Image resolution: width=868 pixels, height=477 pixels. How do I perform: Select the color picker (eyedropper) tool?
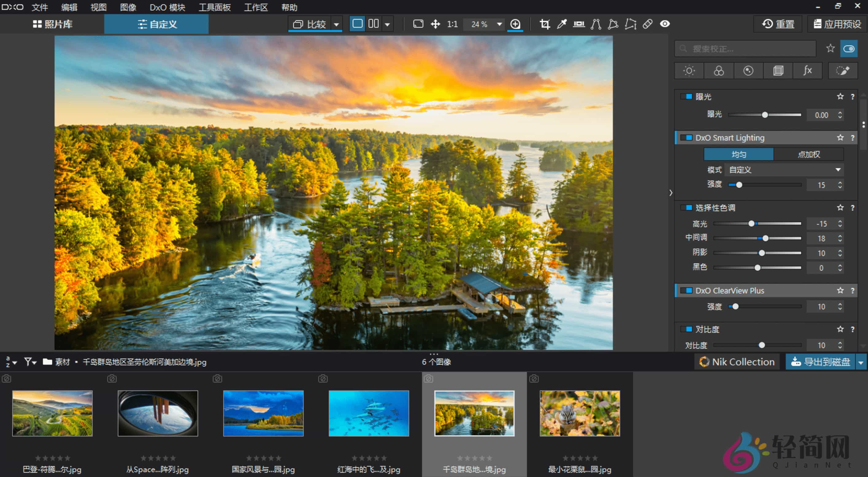pyautogui.click(x=562, y=24)
